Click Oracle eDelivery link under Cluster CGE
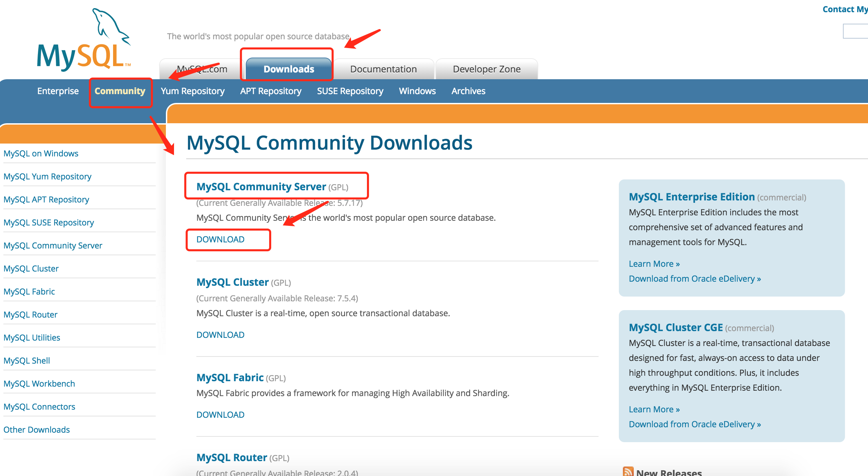The height and width of the screenshot is (476, 868). point(695,424)
